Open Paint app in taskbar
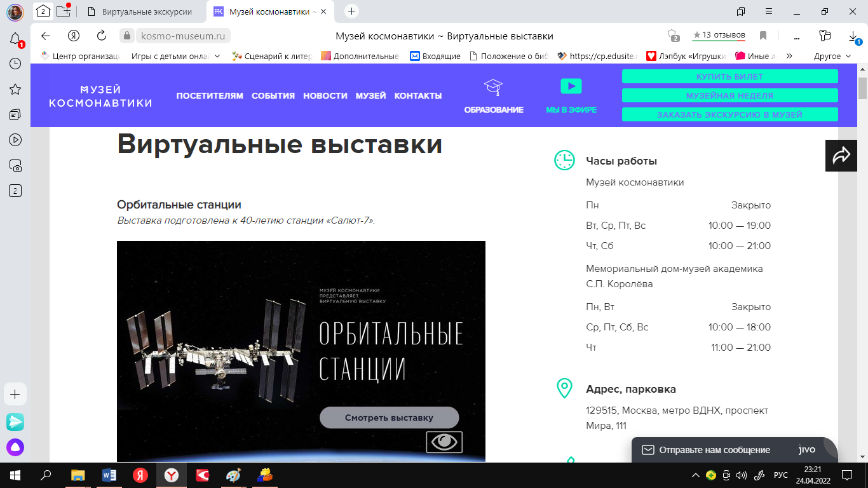Viewport: 868px width, 488px height. click(234, 475)
